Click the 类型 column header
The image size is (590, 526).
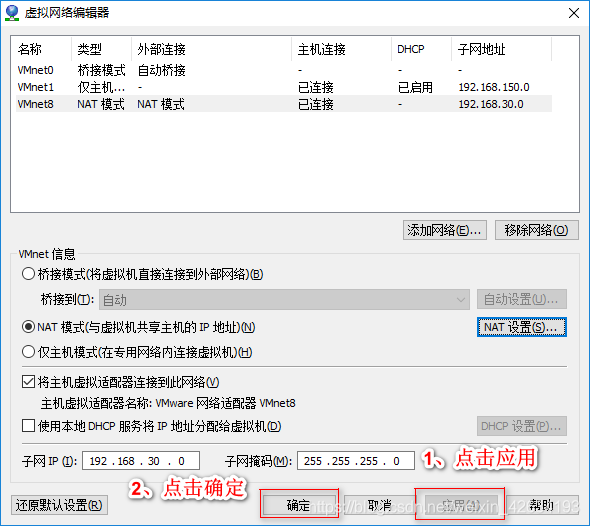pyautogui.click(x=102, y=49)
